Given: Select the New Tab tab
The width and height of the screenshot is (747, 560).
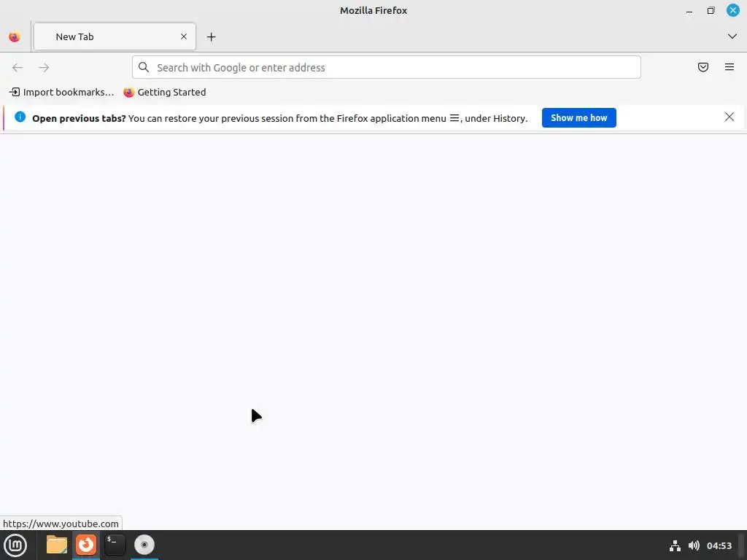Looking at the screenshot, I should click(115, 36).
